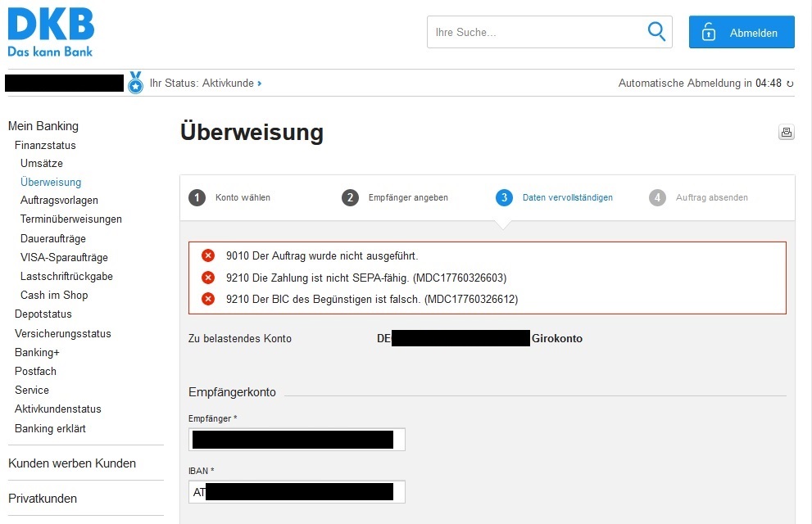This screenshot has height=524, width=812.
Task: Click the print icon beside Überweisung heading
Action: 786,133
